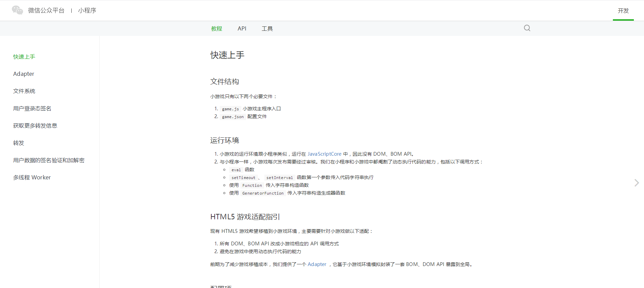Open 用户数据的签名验证和加解密 sidebar item
This screenshot has width=644, height=288.
pos(49,160)
